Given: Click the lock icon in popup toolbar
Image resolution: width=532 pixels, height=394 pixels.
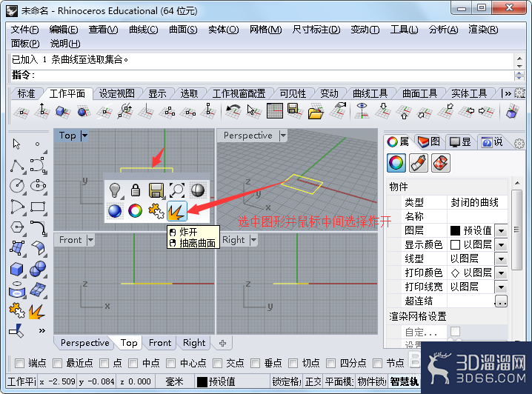Looking at the screenshot, I should pos(136,190).
